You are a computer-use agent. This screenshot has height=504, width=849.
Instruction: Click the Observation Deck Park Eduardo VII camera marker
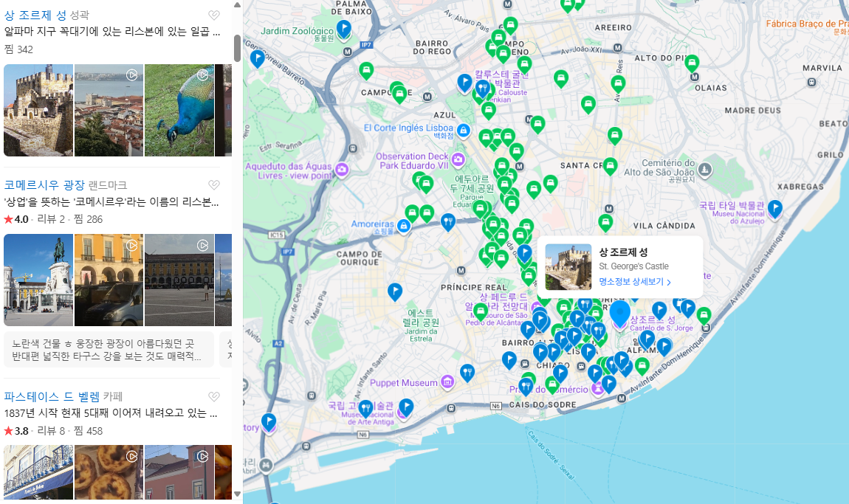tap(458, 159)
